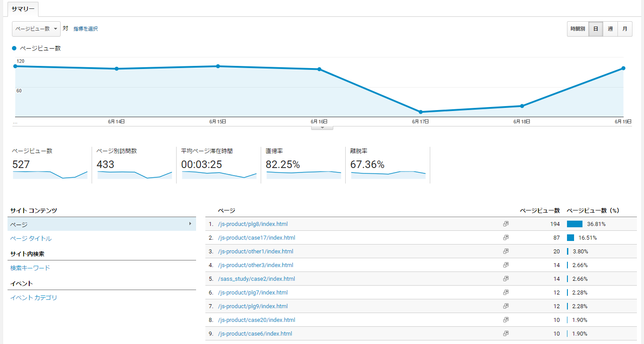644x344 pixels.
Task: Click the open-link icon for sass_study/case2 row
Action: 506,279
